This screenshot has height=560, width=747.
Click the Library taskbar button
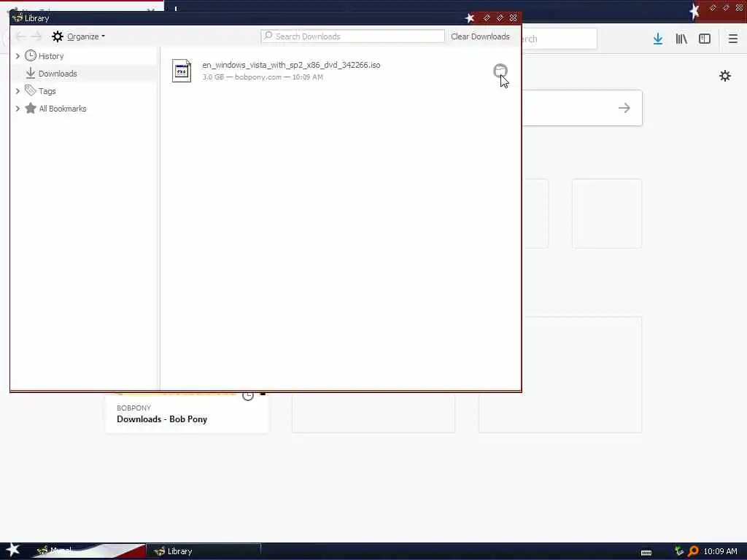(x=204, y=551)
